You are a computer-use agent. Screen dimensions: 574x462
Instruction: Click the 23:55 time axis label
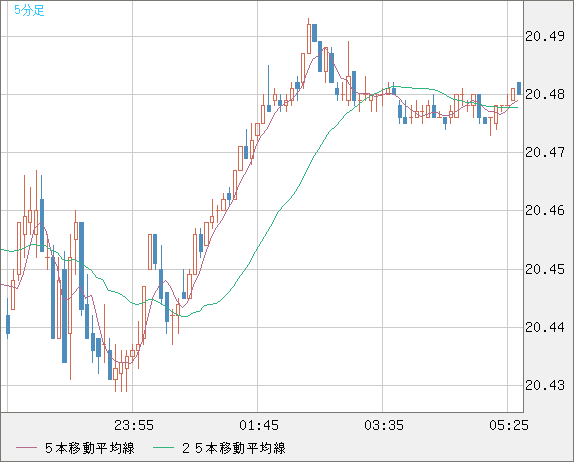click(x=134, y=425)
